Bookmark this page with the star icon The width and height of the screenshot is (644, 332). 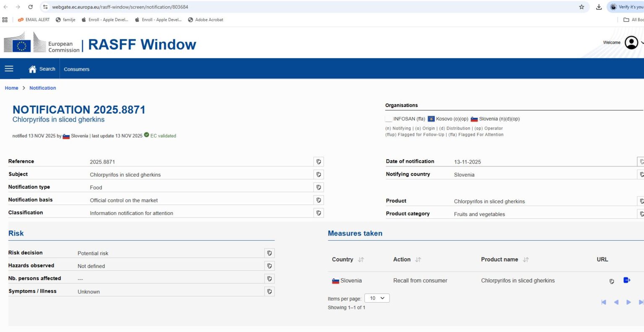pyautogui.click(x=582, y=7)
